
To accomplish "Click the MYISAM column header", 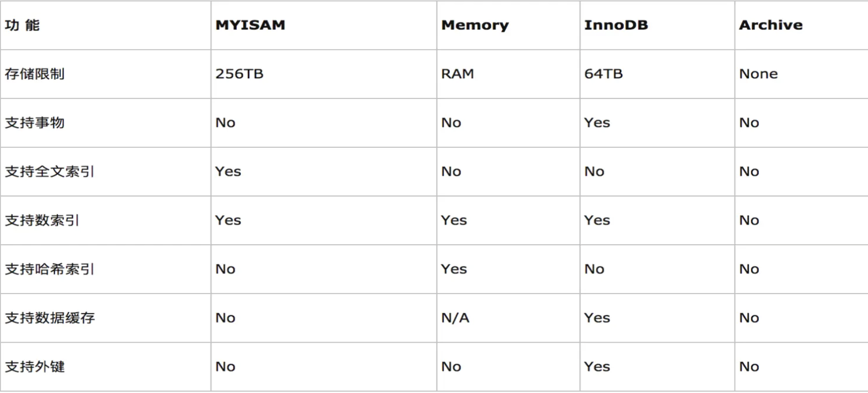I will coord(250,25).
